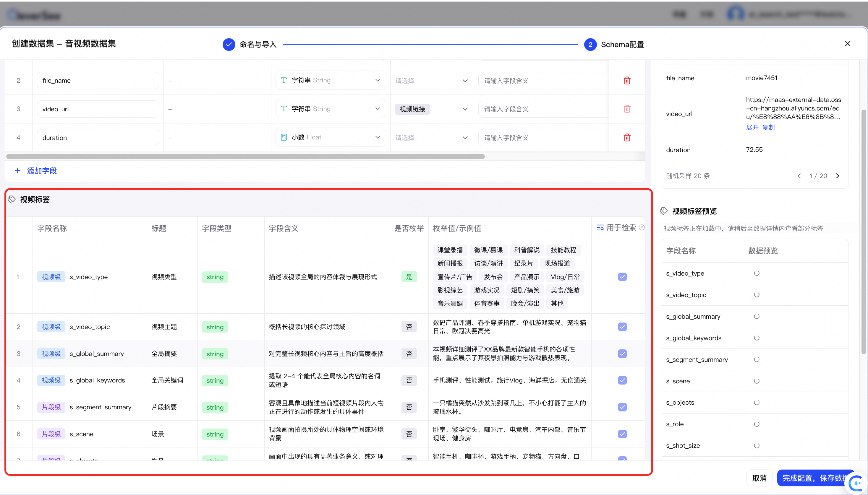Click the movie7451 file_name value
The image size is (868, 495).
click(x=762, y=78)
